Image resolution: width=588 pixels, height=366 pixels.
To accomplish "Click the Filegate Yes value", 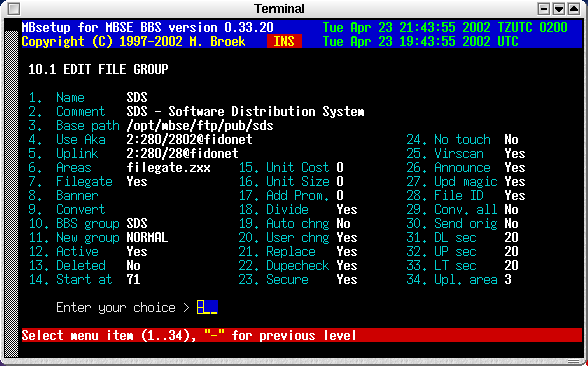I will click(x=137, y=182).
